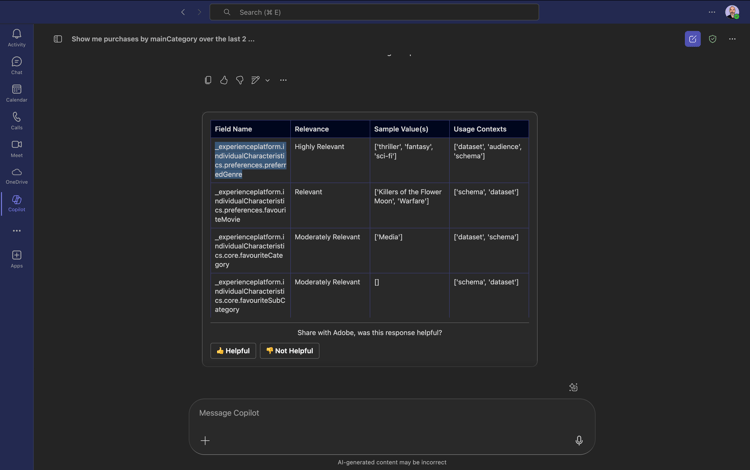This screenshot has width=750, height=470.
Task: Click the Search box
Action: (374, 12)
